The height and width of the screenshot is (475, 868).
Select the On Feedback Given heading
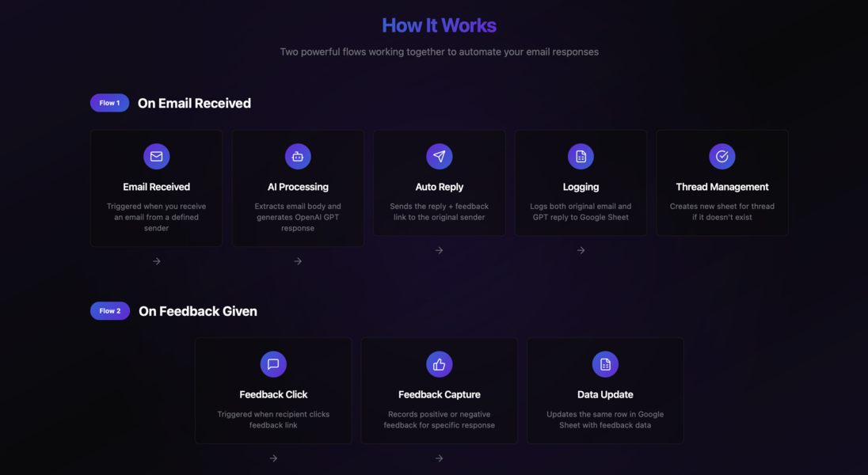point(198,311)
